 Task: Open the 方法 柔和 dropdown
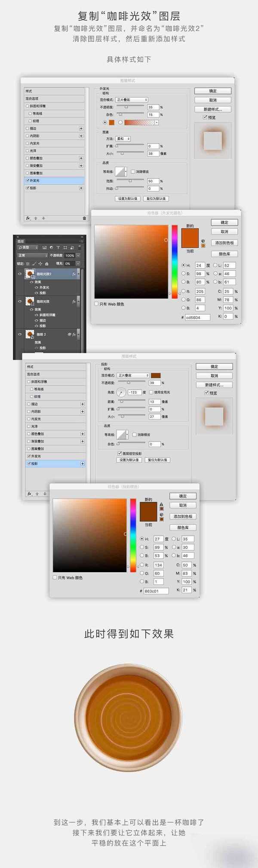coord(123,139)
